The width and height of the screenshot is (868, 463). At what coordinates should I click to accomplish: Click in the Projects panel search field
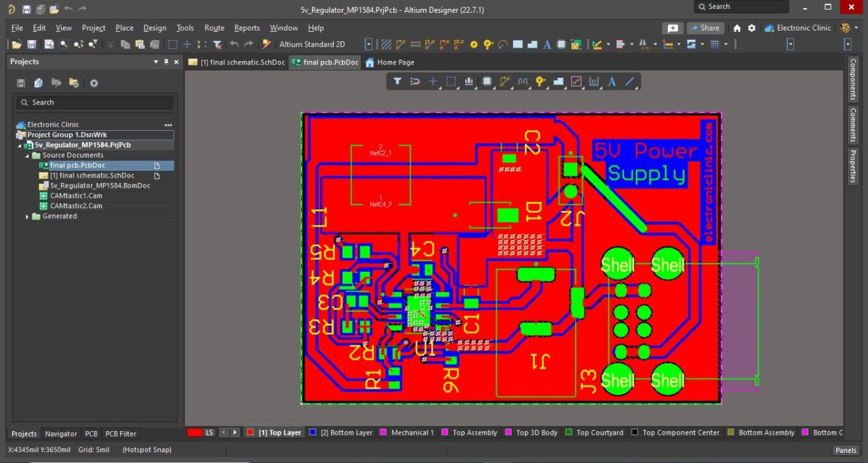(x=95, y=102)
